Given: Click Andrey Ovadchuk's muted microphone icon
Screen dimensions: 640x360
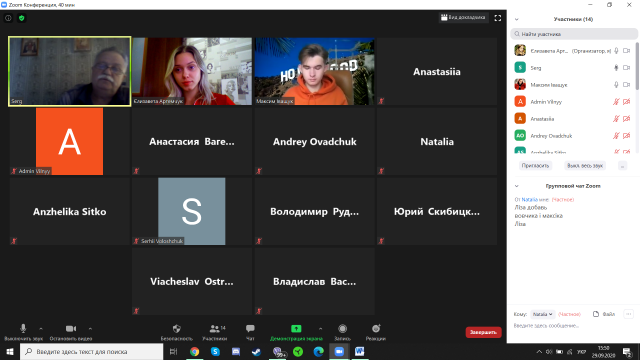Looking at the screenshot, I should point(616,136).
